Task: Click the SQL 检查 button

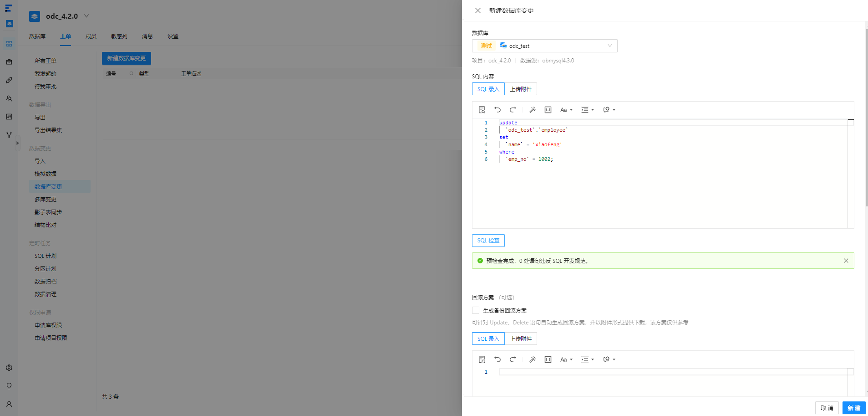Action: (488, 241)
